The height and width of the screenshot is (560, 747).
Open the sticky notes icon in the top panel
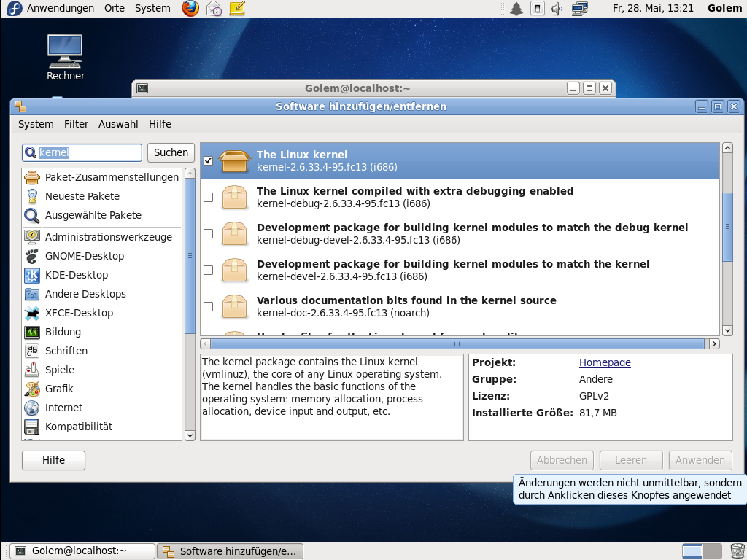tap(237, 8)
